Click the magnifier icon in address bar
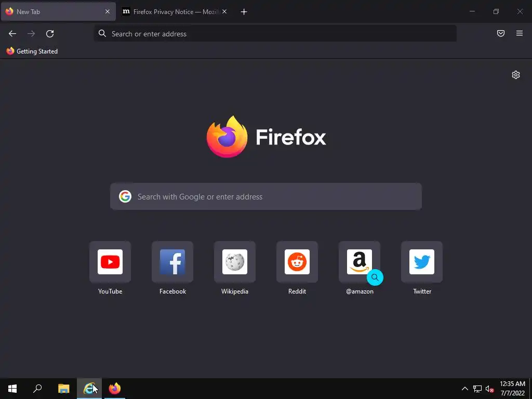The height and width of the screenshot is (399, 532). coord(102,33)
